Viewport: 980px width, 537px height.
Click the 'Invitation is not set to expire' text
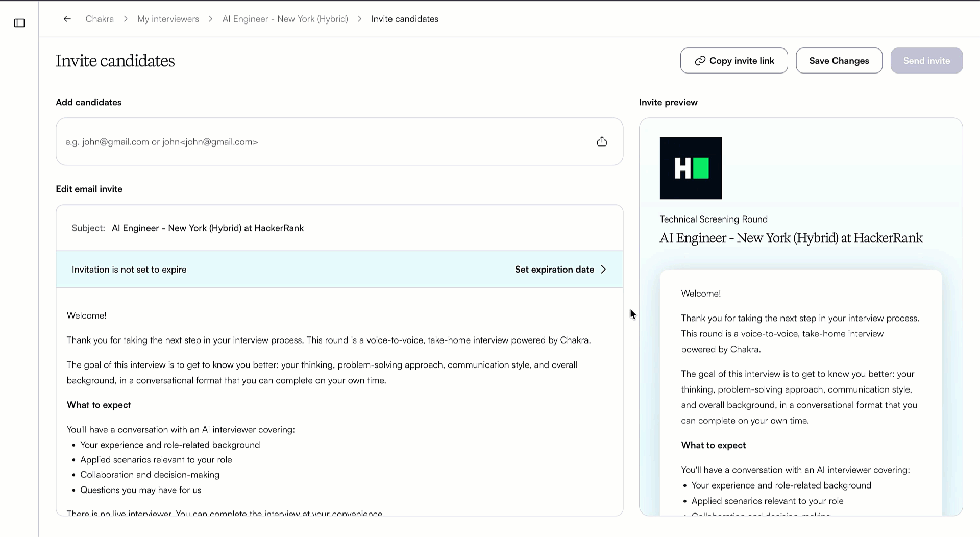tap(129, 270)
